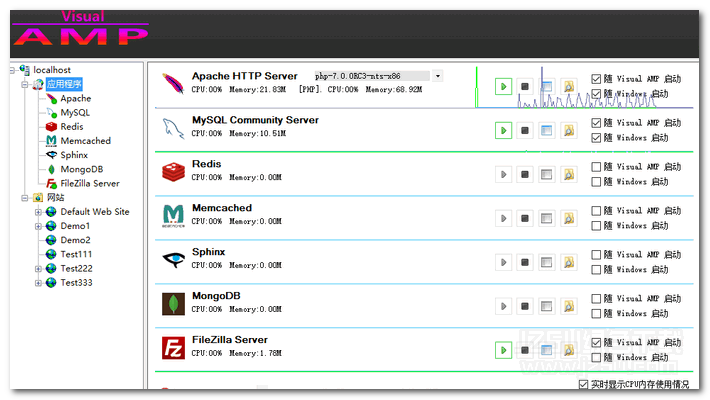Open Redis window icon in its row
The width and height of the screenshot is (710, 400).
pos(547,174)
